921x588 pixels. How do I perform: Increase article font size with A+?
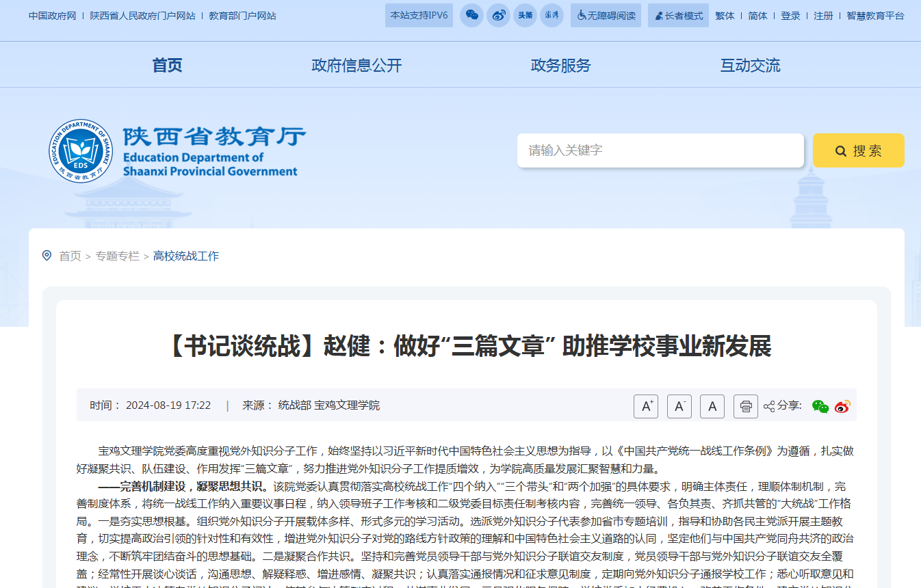point(645,406)
